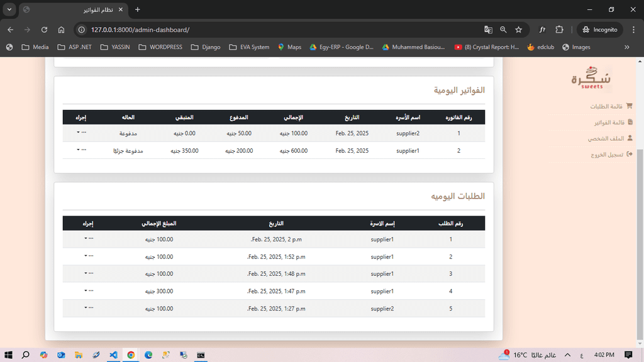Open the Extensions puzzle icon
This screenshot has height=362, width=644.
(559, 30)
